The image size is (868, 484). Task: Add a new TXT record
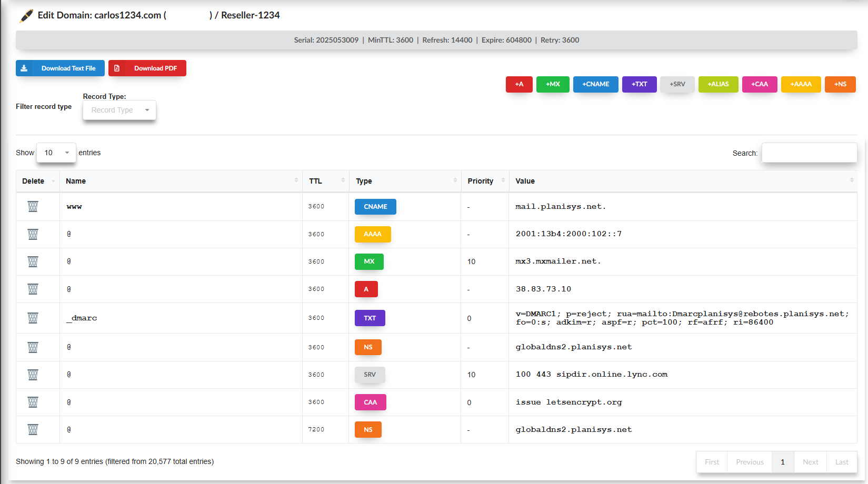(x=639, y=84)
